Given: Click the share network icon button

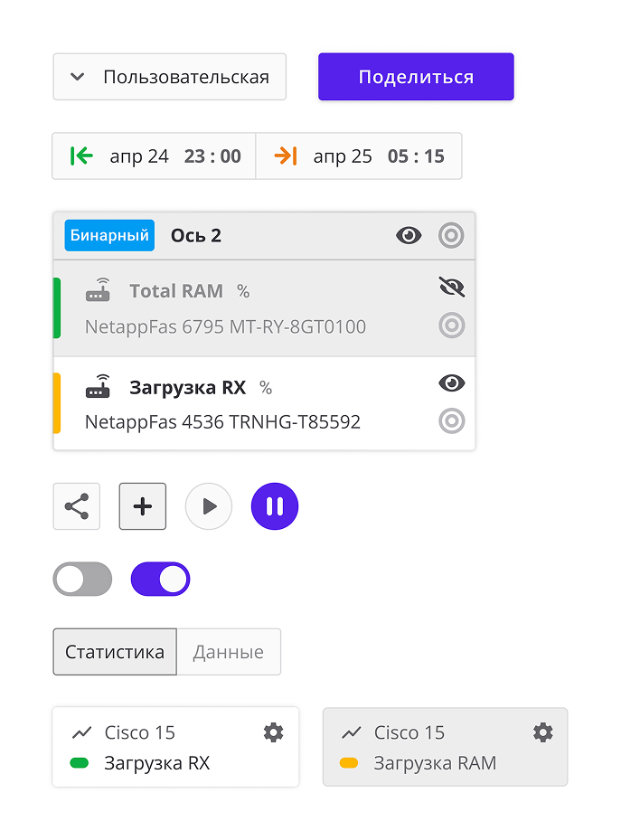Looking at the screenshot, I should [77, 506].
